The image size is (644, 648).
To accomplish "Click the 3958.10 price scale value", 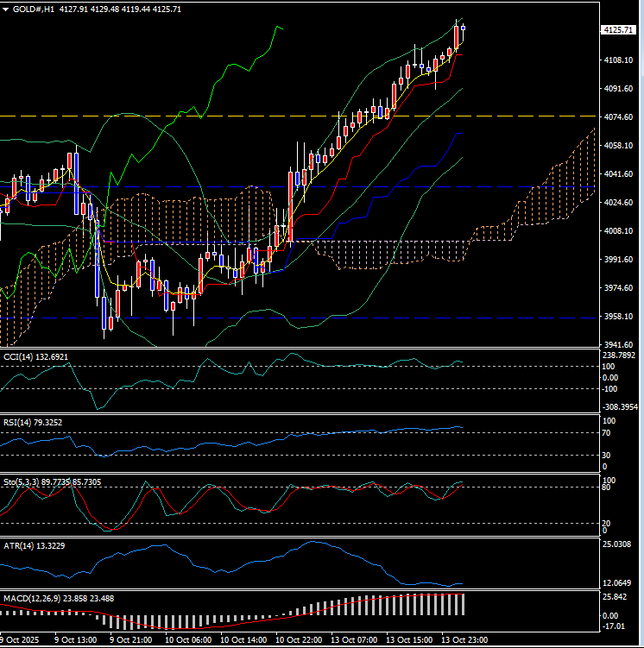I will coord(620,317).
